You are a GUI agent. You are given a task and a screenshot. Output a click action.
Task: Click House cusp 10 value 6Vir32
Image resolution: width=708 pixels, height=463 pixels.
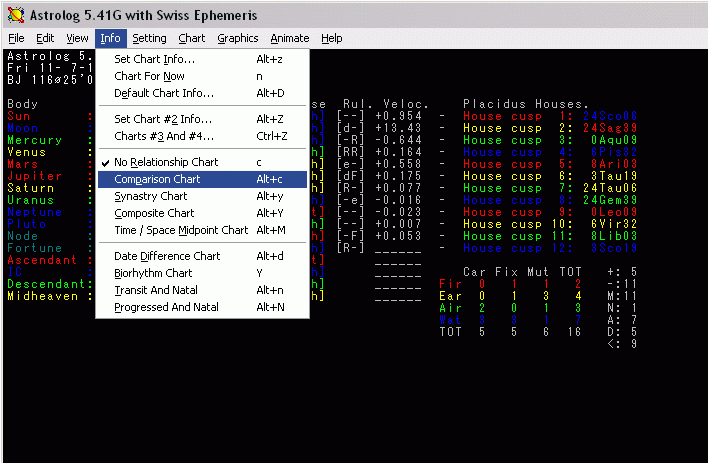pos(614,224)
